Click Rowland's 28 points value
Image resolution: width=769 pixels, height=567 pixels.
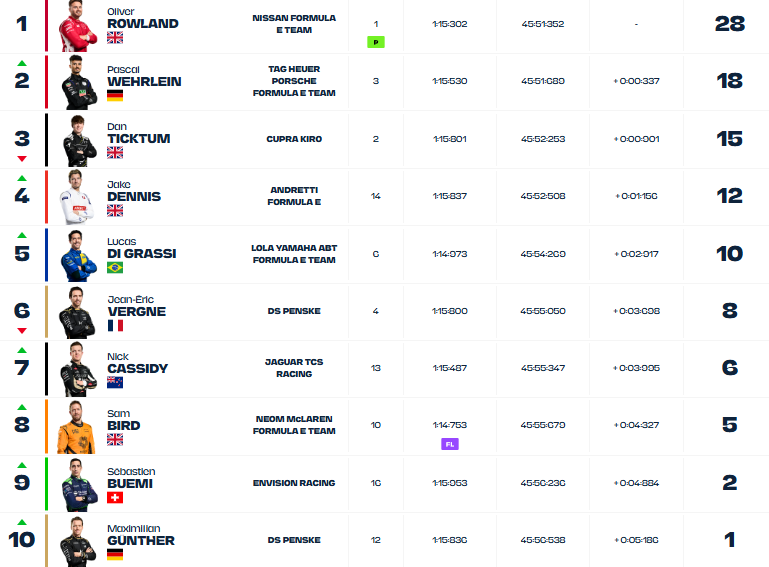tap(730, 24)
